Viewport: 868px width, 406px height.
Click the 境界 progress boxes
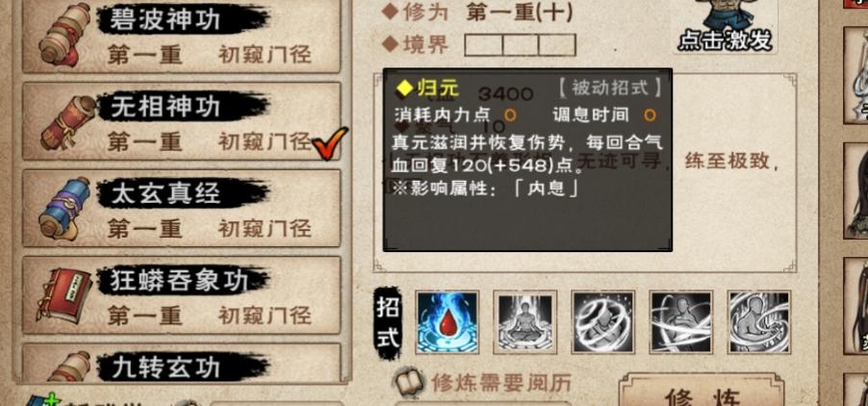[x=520, y=45]
